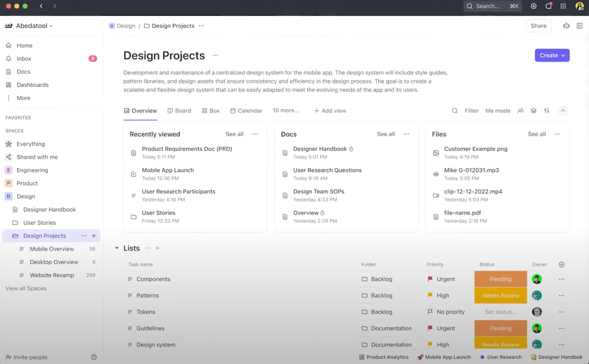Click the Search field in the system bar

492,6
